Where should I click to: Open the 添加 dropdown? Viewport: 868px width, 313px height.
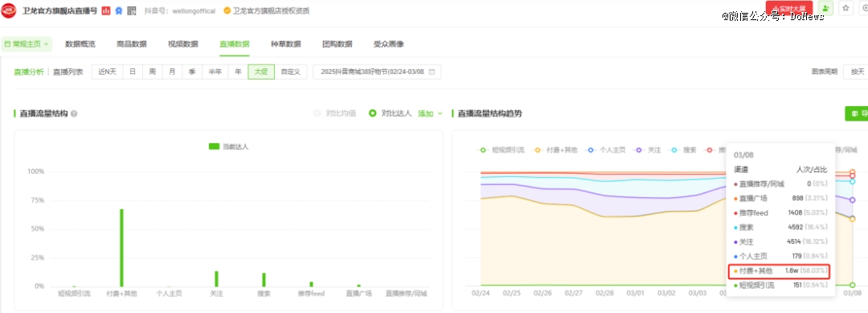click(x=430, y=113)
